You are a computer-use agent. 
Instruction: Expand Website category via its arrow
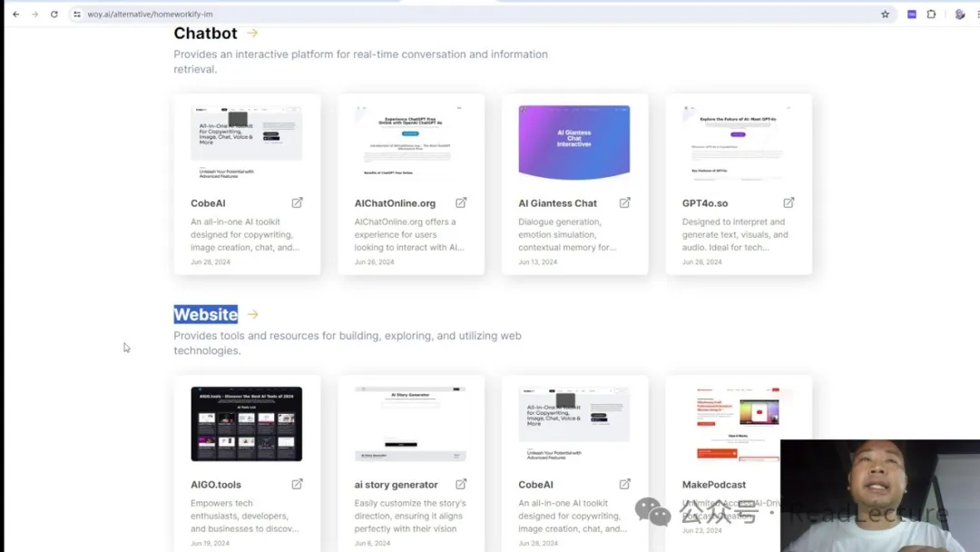click(x=253, y=315)
